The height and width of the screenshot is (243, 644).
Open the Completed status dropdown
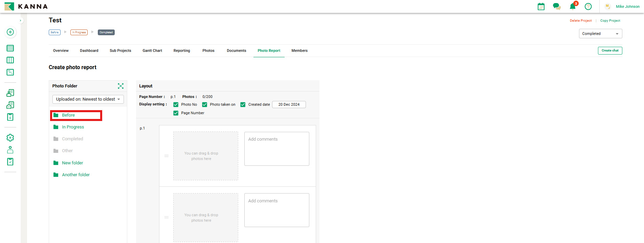600,34
